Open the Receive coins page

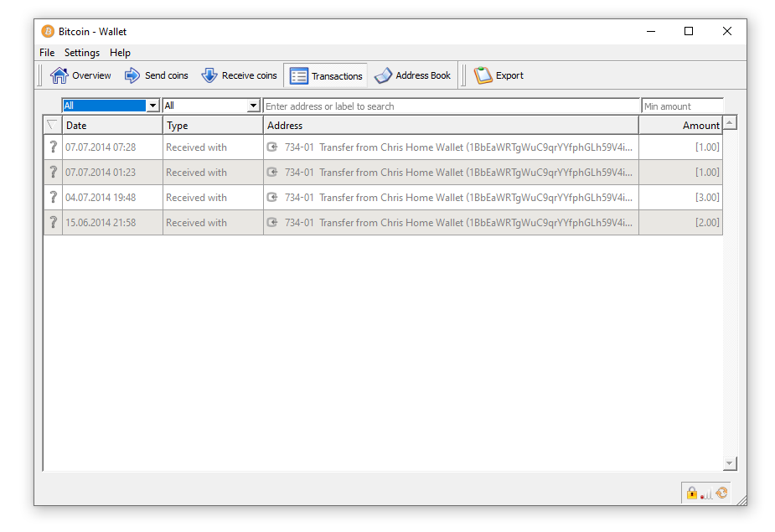(x=240, y=75)
